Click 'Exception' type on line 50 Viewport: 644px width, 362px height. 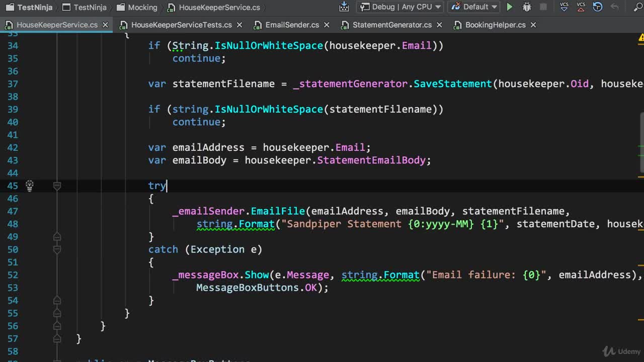coord(217,249)
